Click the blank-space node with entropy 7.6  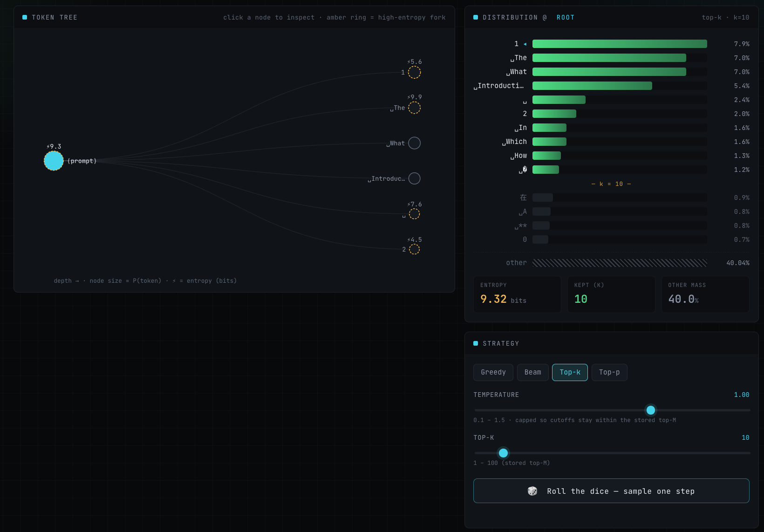pos(414,214)
